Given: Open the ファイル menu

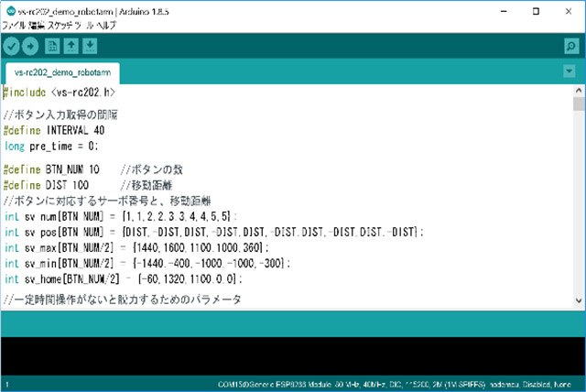Looking at the screenshot, I should pos(13,25).
